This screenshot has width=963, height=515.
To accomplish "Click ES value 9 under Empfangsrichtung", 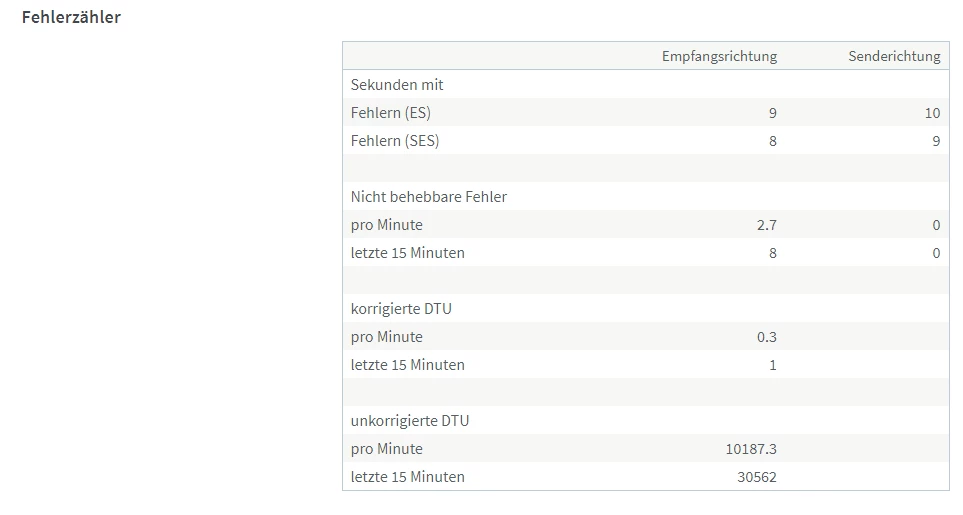I will pos(772,113).
